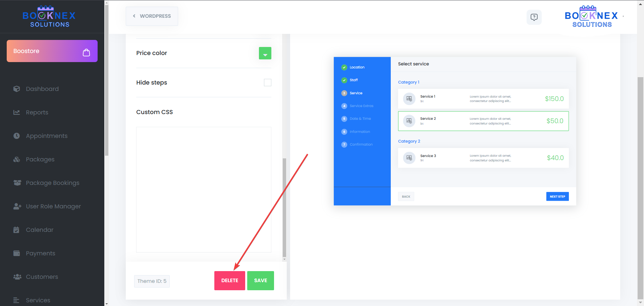Click the Calendar icon in sidebar

16,230
